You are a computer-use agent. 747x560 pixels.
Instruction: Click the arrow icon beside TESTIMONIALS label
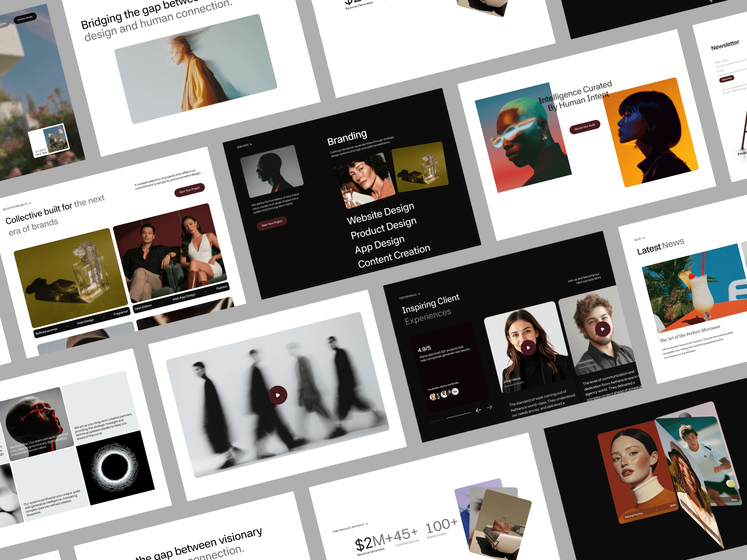[419, 294]
